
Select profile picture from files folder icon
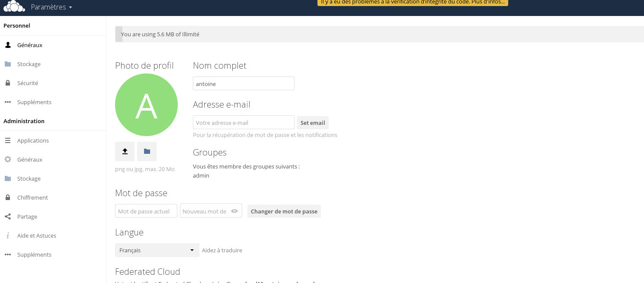point(147,151)
